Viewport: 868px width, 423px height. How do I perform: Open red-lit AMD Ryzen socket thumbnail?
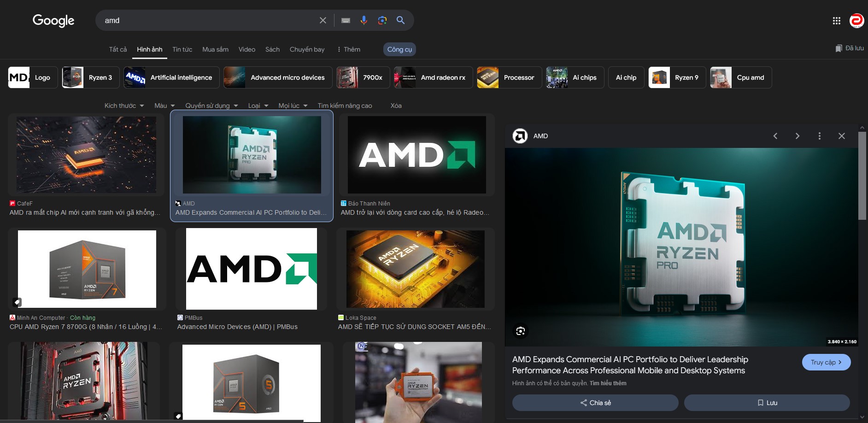(84, 381)
